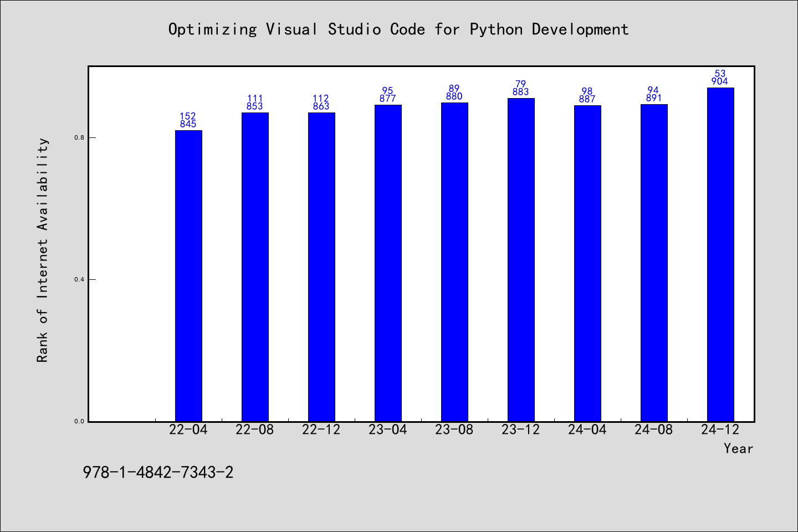Click the value '845' above the 22-04 bar
798x532 pixels.
click(x=188, y=124)
